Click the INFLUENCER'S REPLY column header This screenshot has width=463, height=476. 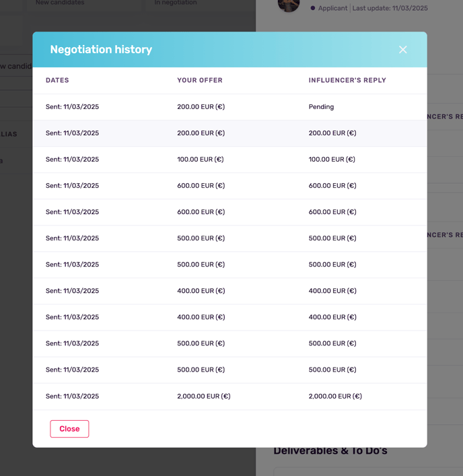(x=347, y=80)
